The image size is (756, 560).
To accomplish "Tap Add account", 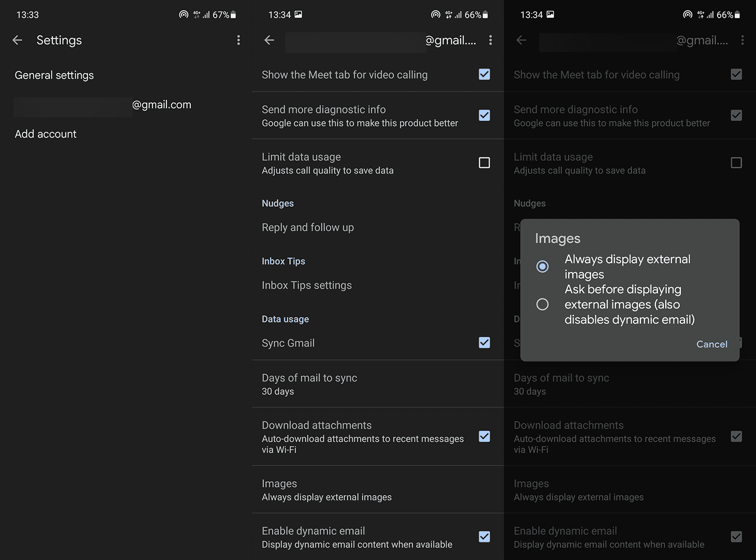I will [45, 134].
